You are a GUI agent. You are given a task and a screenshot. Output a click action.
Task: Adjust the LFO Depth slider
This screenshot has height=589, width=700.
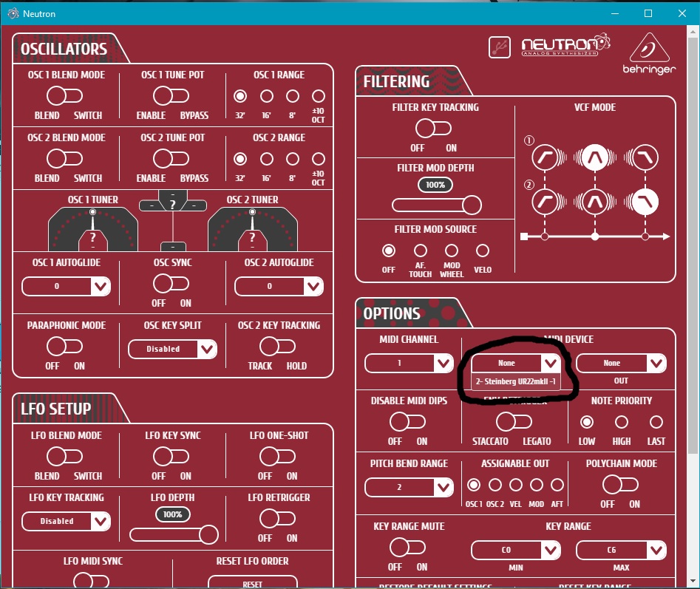tap(174, 534)
